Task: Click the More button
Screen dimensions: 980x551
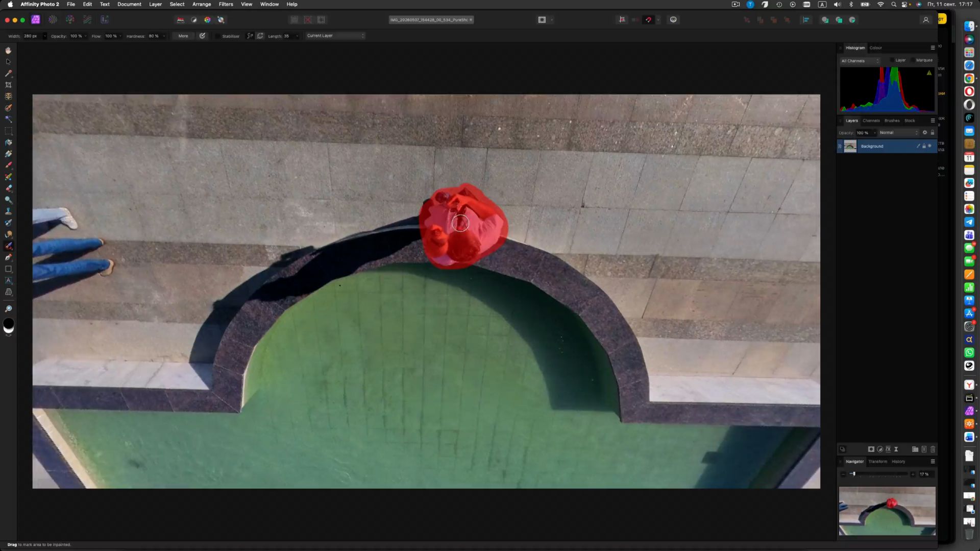Action: pos(183,36)
